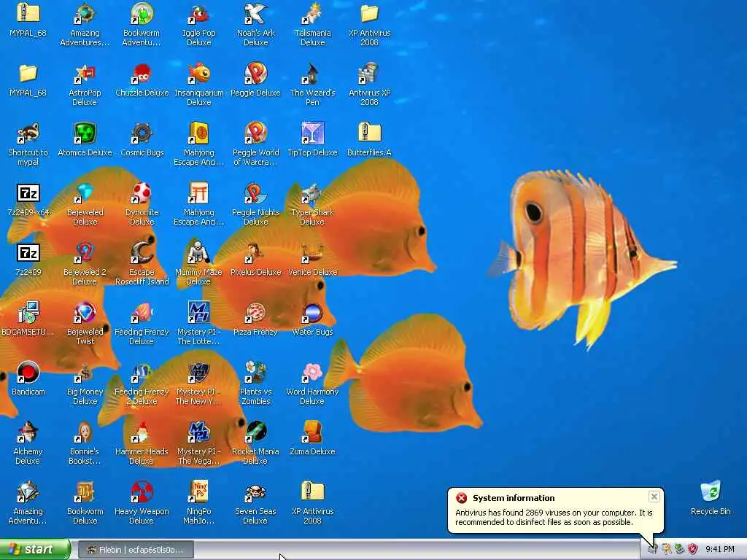Open Bookworm Deluxe shortcut
The image size is (747, 560).
pos(85,492)
